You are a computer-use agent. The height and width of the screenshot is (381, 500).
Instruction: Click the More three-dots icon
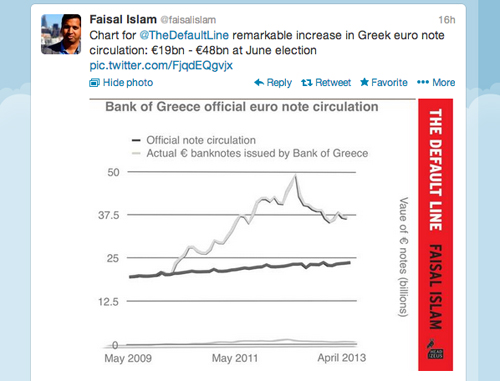pos(423,82)
